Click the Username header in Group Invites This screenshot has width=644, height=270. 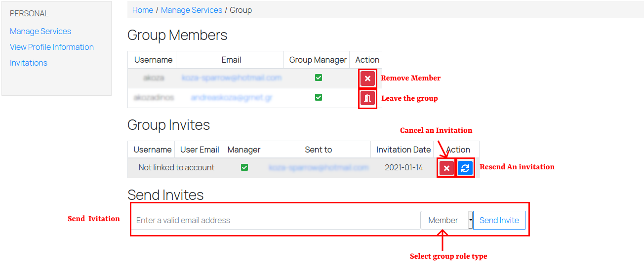click(153, 150)
